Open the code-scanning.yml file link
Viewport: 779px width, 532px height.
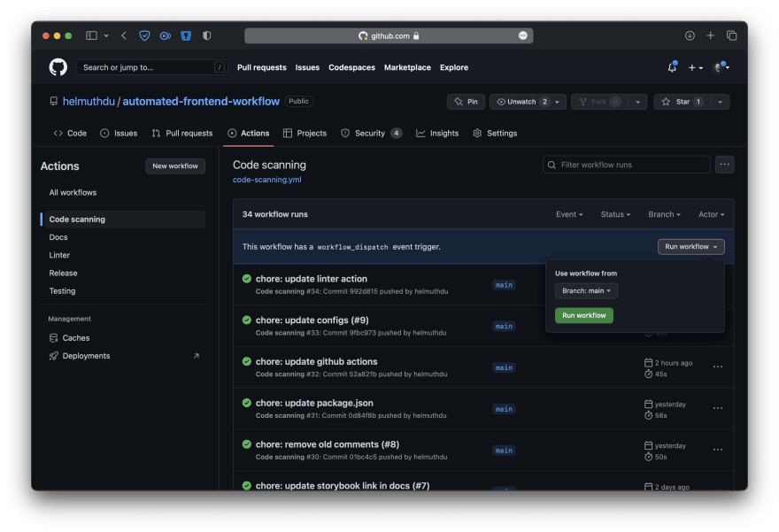pos(266,180)
